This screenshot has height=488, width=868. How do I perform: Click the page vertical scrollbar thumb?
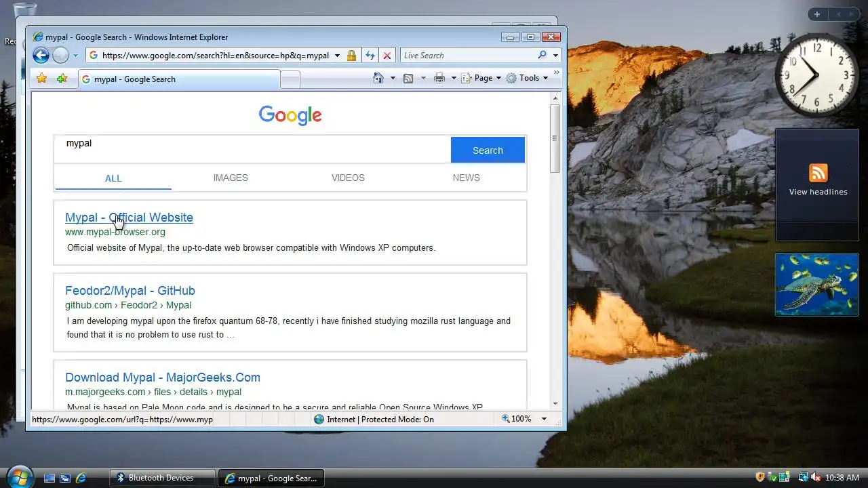coord(555,138)
